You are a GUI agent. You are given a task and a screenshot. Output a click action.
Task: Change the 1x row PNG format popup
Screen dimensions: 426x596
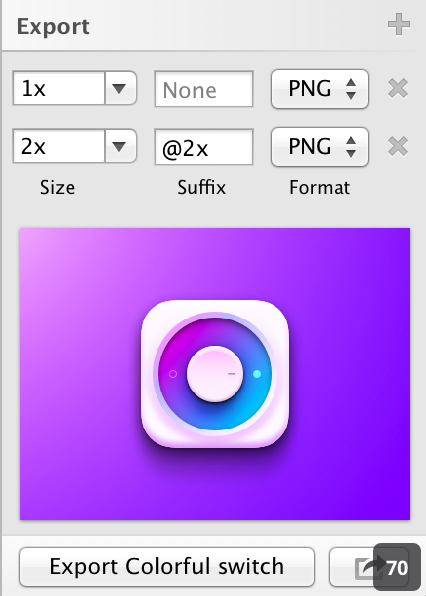tap(320, 89)
